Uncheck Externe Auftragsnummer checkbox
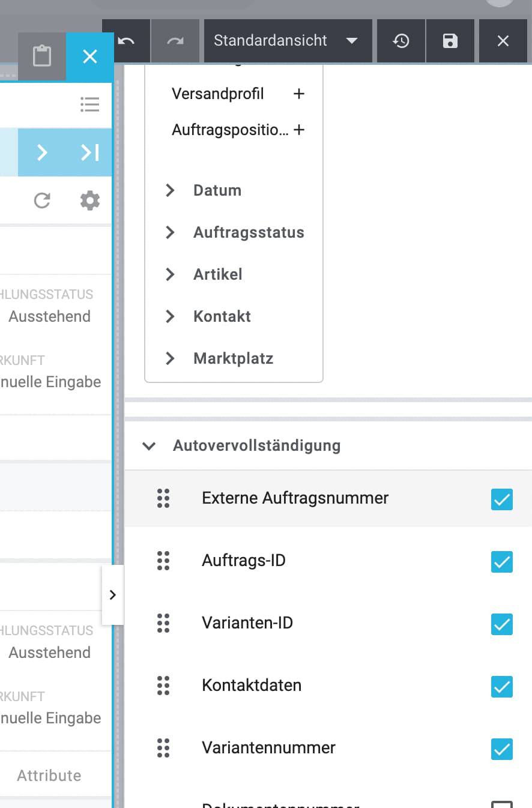Image resolution: width=532 pixels, height=808 pixels. (502, 499)
